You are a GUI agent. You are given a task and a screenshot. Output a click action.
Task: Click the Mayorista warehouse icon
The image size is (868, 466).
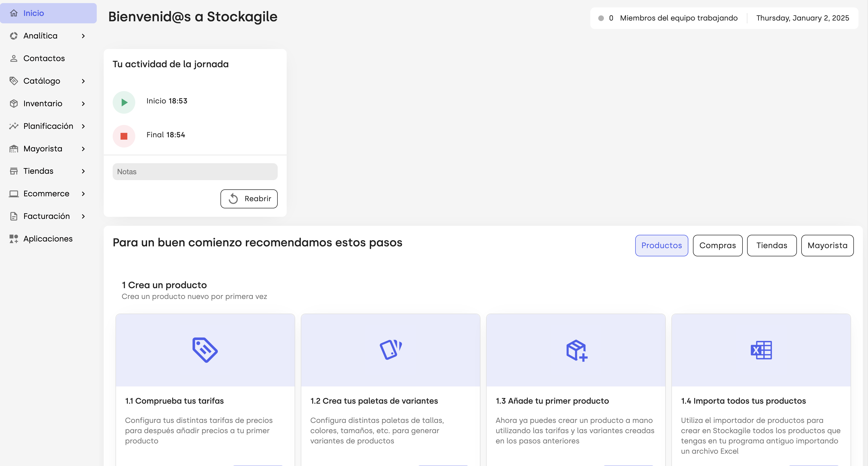(x=14, y=149)
